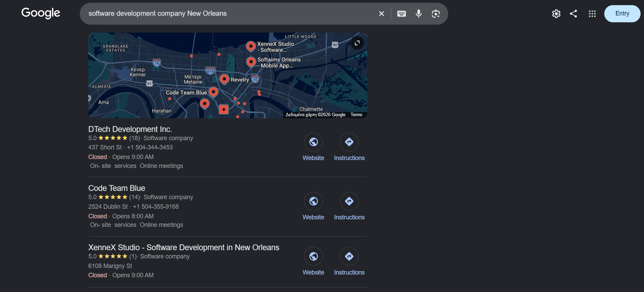Go to the Google logo homepage
The image size is (644, 292).
pyautogui.click(x=41, y=13)
